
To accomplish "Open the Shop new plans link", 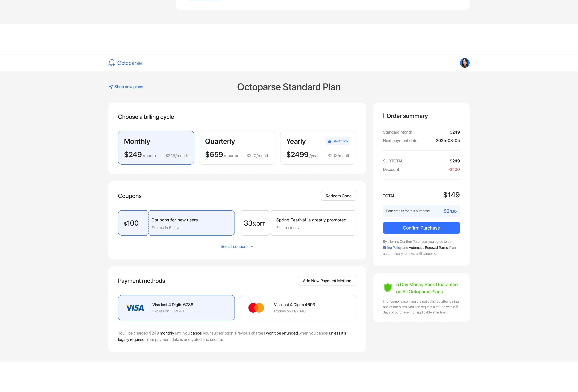I will (129, 87).
